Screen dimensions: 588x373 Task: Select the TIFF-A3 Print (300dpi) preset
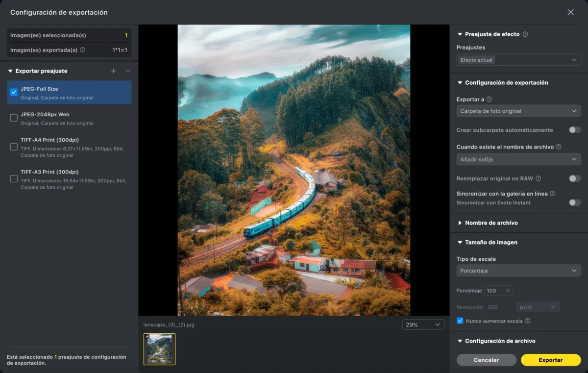[69, 179]
